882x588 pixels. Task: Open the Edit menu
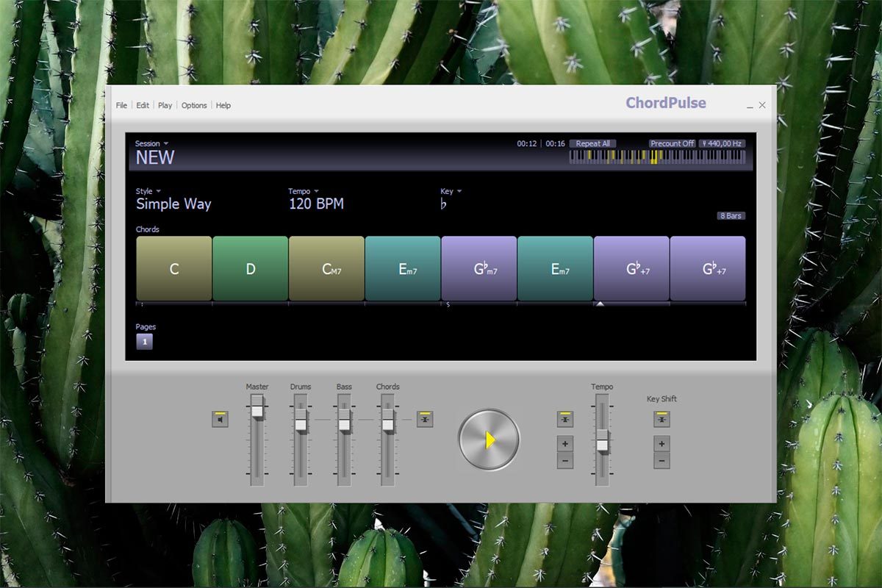pyautogui.click(x=143, y=105)
